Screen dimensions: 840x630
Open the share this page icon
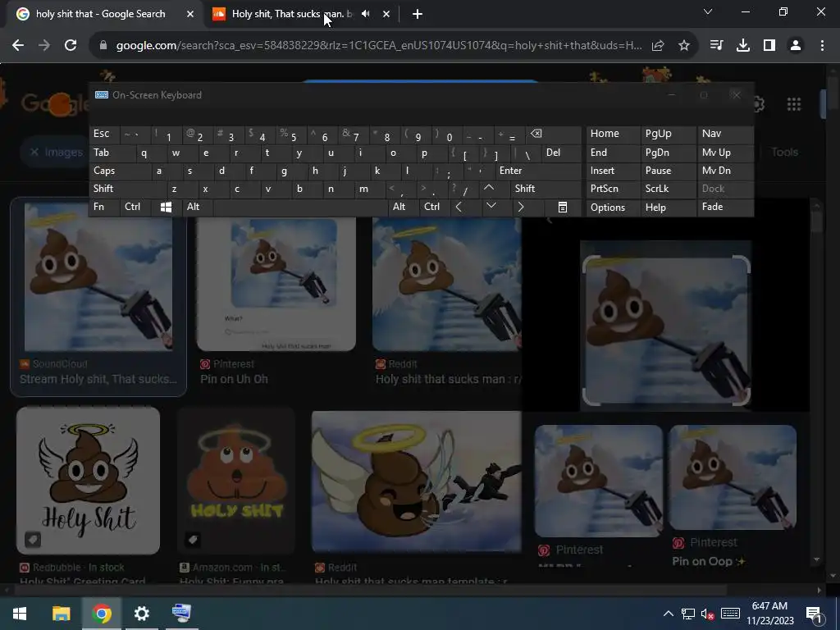(x=658, y=46)
